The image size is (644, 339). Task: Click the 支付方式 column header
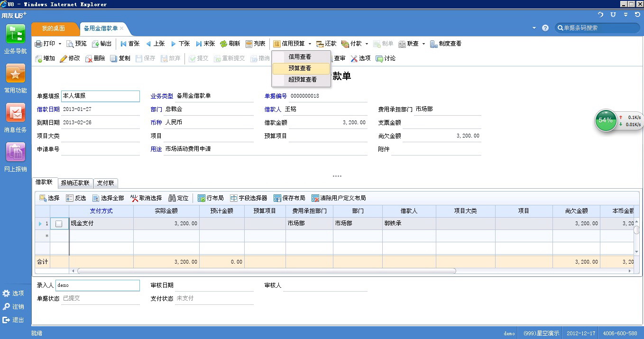point(101,211)
